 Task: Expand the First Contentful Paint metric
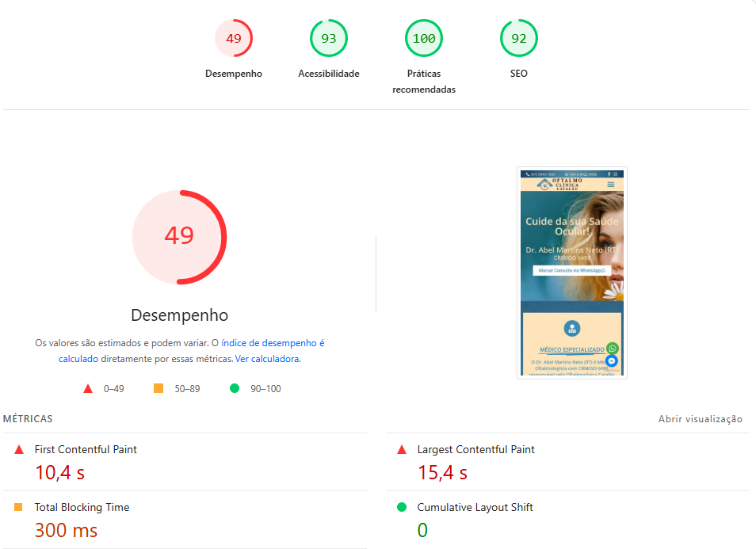pyautogui.click(x=185, y=462)
